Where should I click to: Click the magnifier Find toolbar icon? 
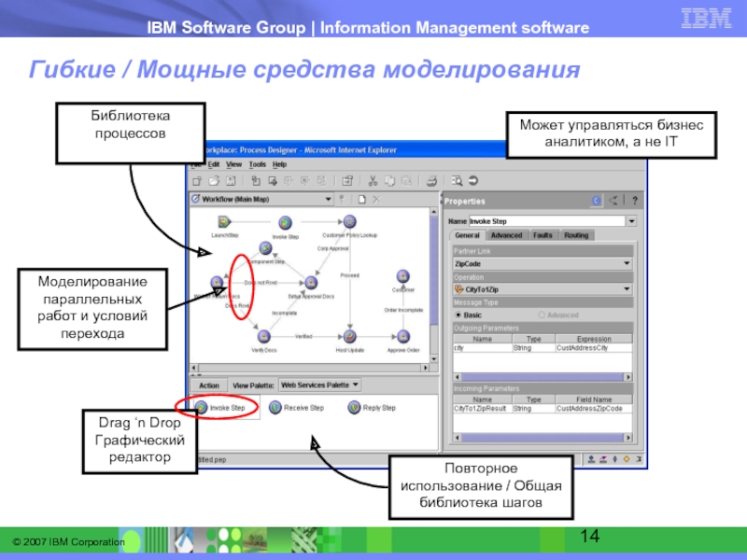click(x=457, y=181)
